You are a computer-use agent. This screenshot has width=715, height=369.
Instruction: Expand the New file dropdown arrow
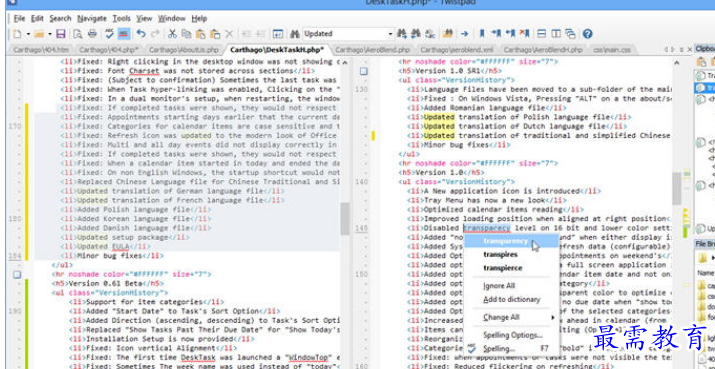pos(28,34)
